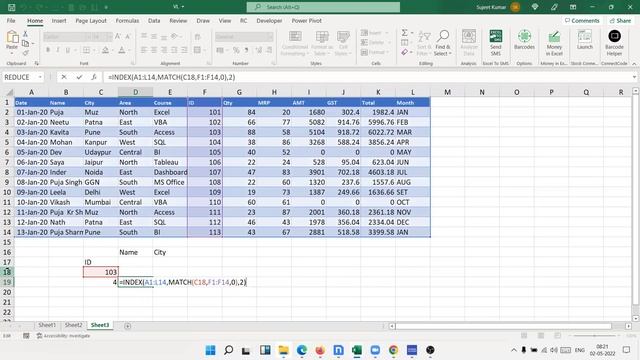
Task: Open the Name Box dropdown arrow
Action: (x=40, y=77)
